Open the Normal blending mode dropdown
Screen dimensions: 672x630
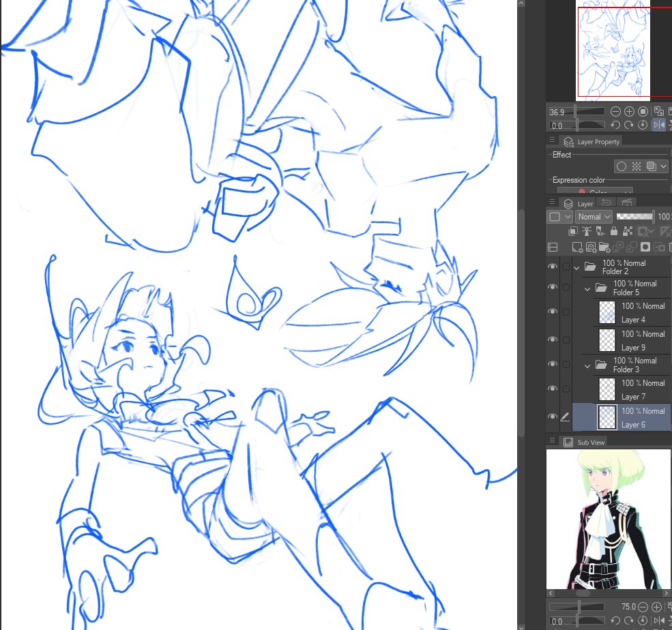coord(593,216)
